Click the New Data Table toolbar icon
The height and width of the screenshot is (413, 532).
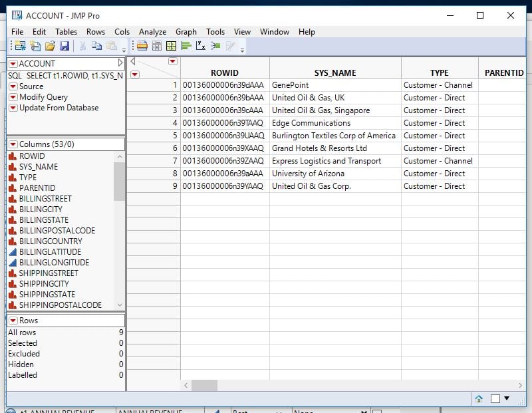point(19,46)
